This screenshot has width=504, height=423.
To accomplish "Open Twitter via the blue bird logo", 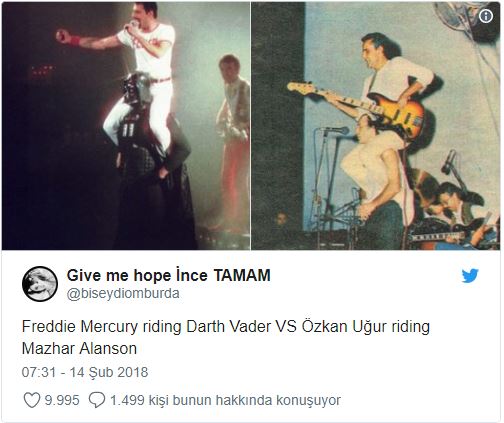I will tap(470, 276).
